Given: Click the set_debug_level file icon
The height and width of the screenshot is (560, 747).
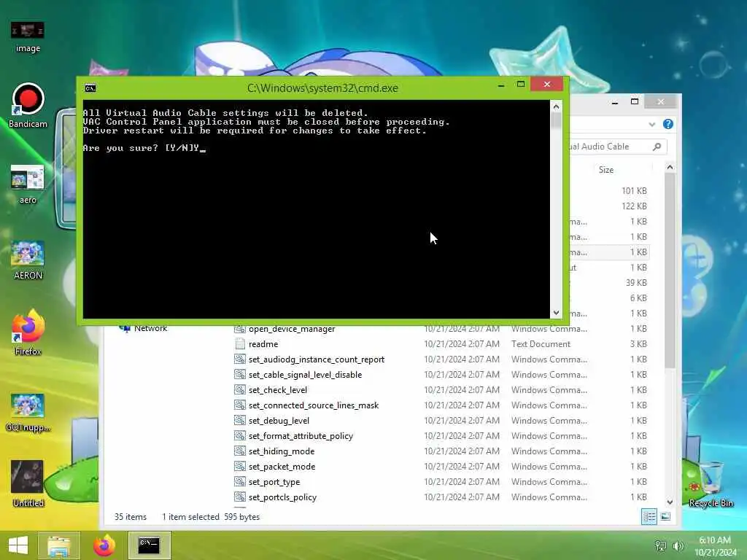Looking at the screenshot, I should point(240,421).
